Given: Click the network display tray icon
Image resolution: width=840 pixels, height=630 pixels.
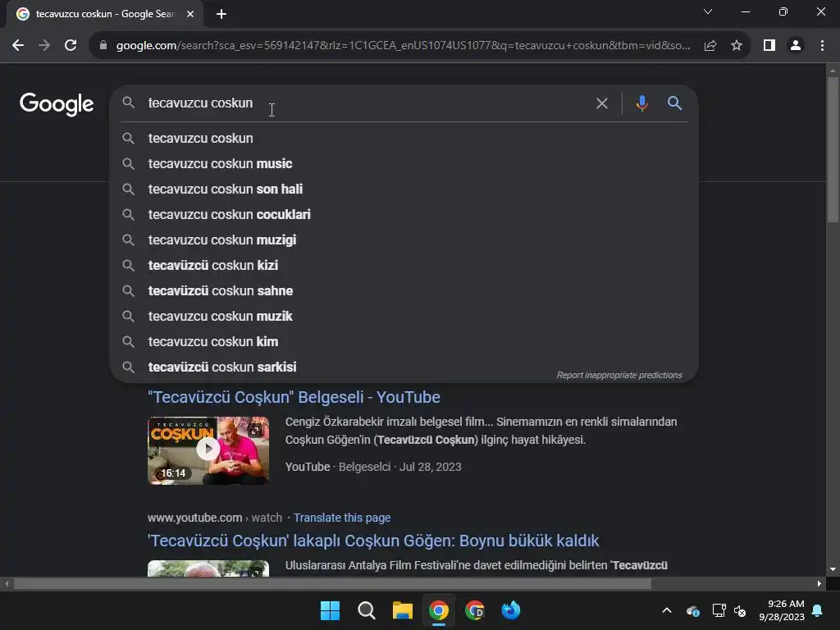Looking at the screenshot, I should click(719, 610).
